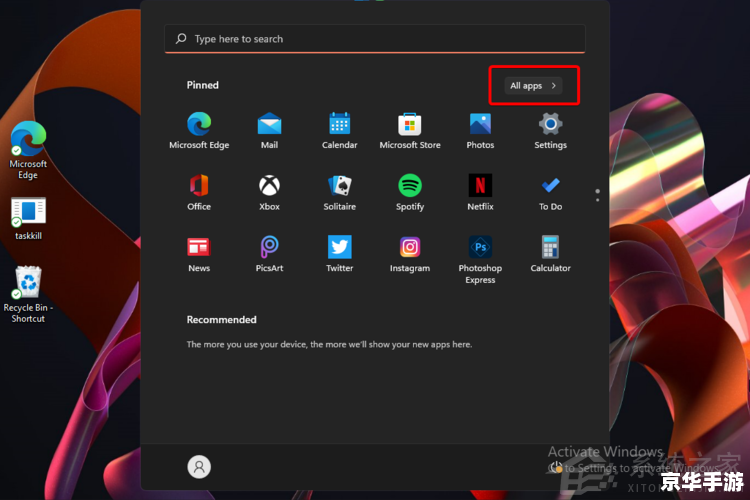Click the search magnifier icon
Viewport: 750px width, 500px height.
click(181, 39)
